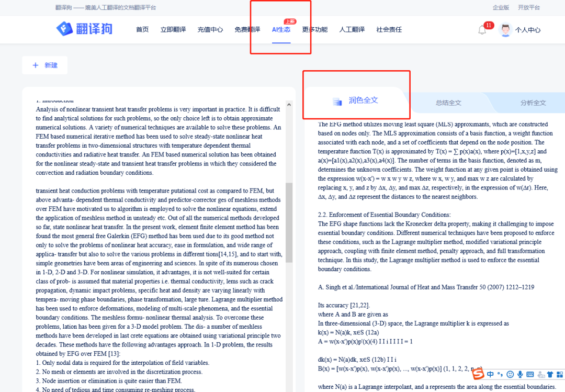The image size is (565, 392).
Task: Click the plus icon beside 新建
Action: 36,65
